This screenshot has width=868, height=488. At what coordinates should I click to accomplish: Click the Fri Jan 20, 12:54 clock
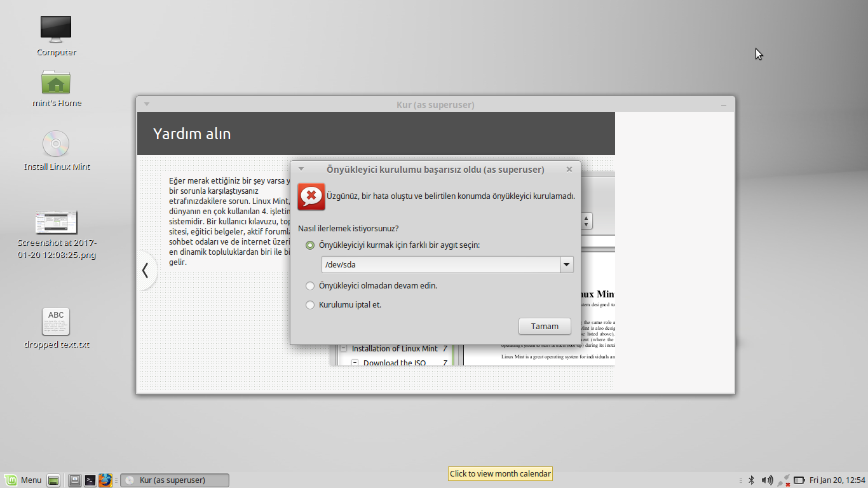point(837,480)
